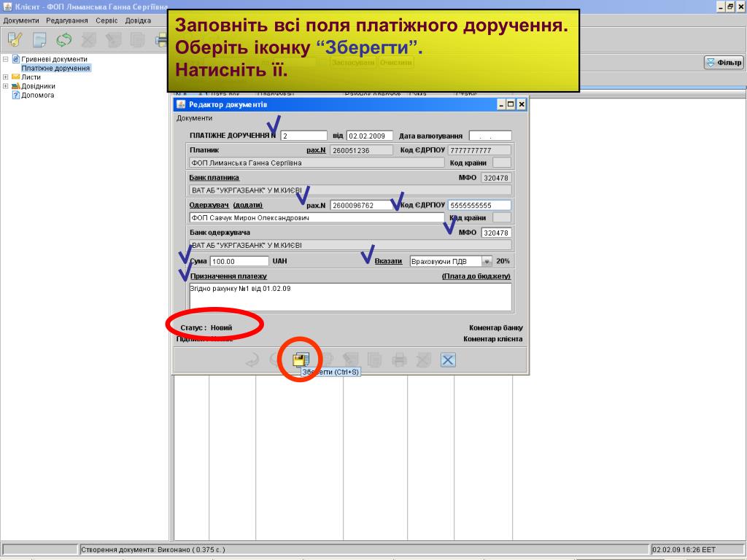Open the Довідка menu
Image resolution: width=747 pixels, height=560 pixels.
(138, 20)
